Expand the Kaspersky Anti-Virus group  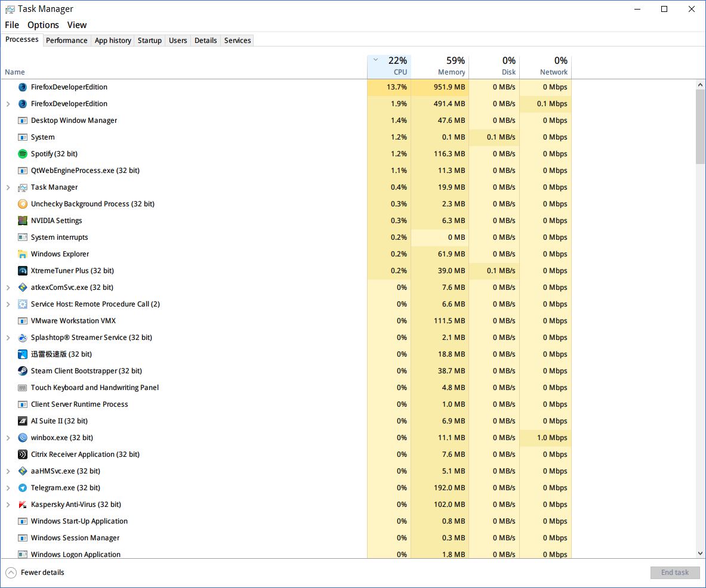click(8, 505)
